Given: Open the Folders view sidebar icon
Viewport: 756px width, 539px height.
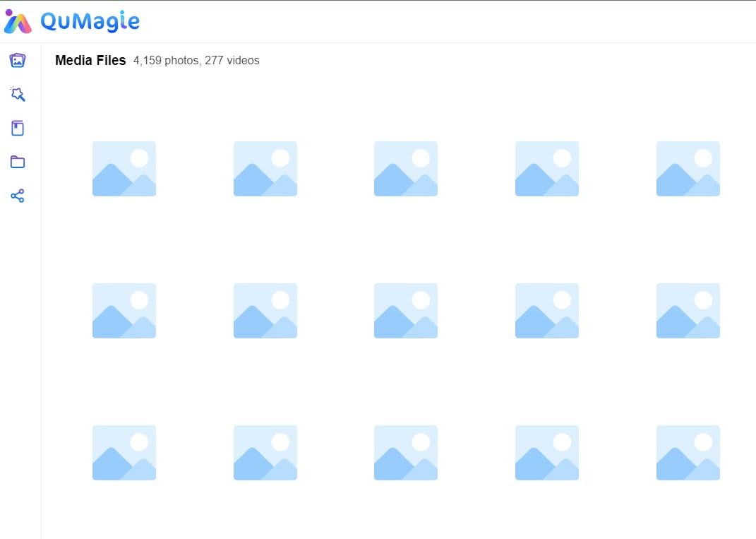Looking at the screenshot, I should 18,162.
